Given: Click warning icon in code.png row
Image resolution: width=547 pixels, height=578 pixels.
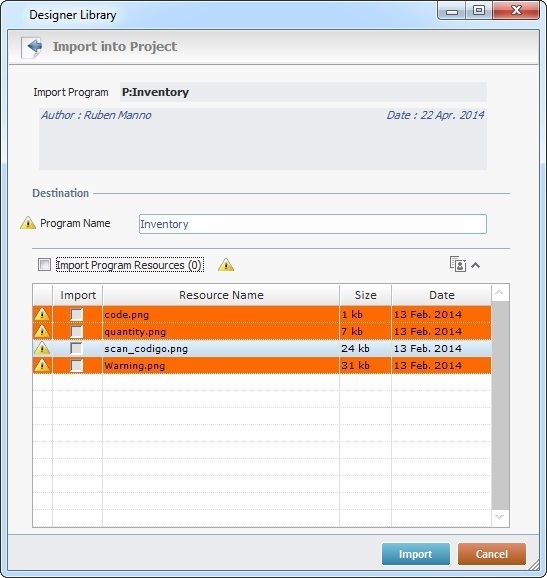Looking at the screenshot, I should point(42,314).
